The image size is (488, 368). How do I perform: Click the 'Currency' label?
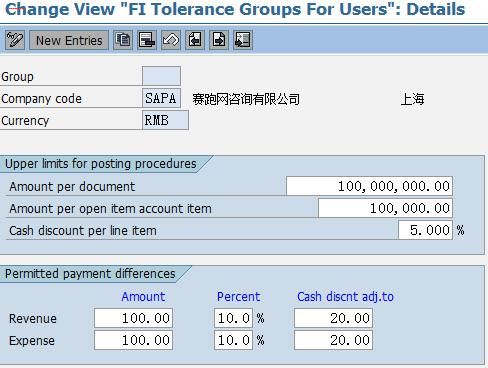25,121
